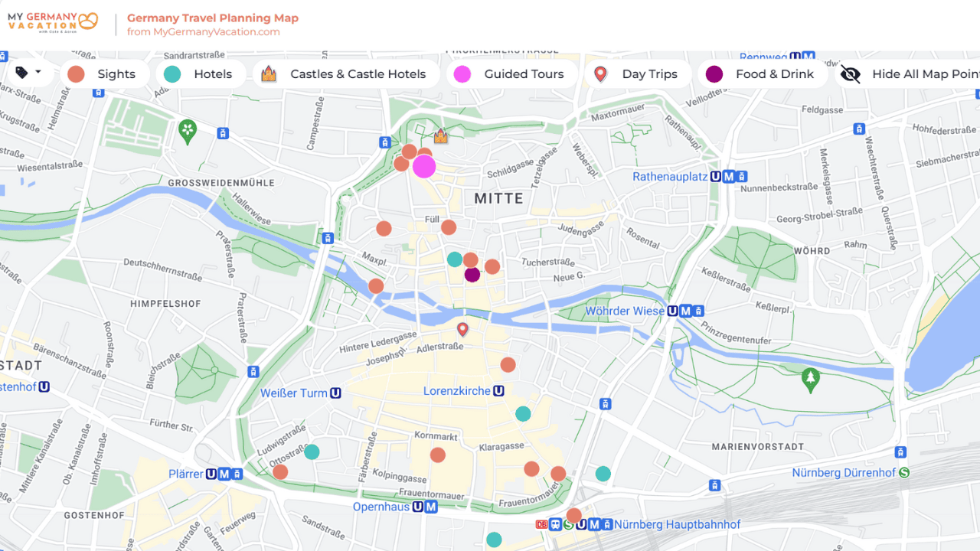The width and height of the screenshot is (980, 551).
Task: Toggle the Sights category filter
Action: (x=104, y=74)
